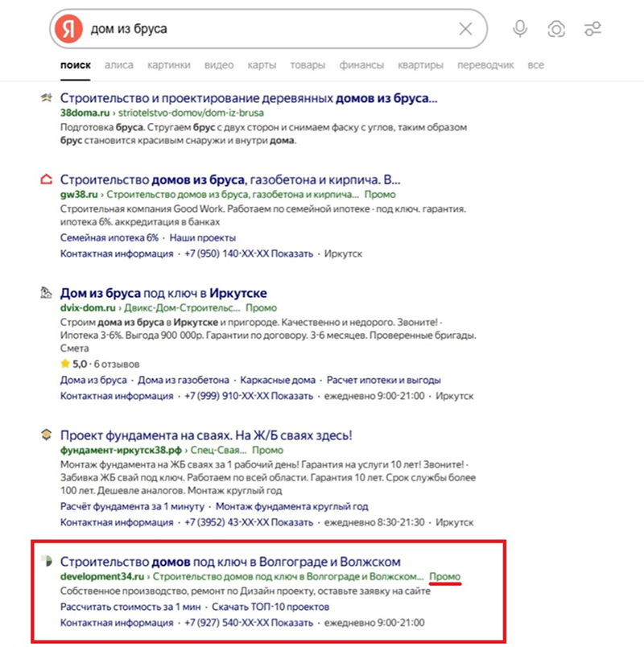Click the 'Спец-Свая...' breadcrumb link
644x647 pixels.
[x=218, y=450]
